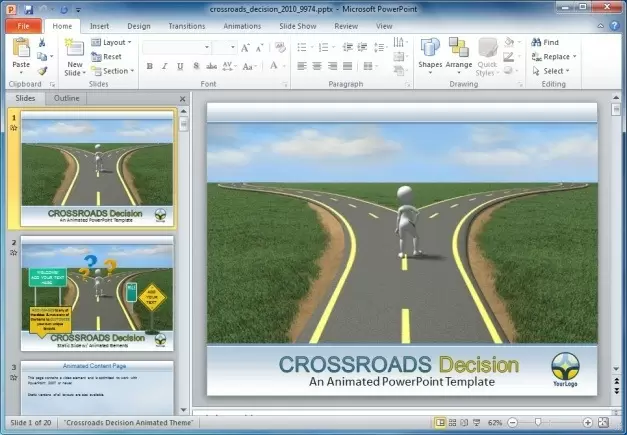Open the Section dropdown menu
Image resolution: width=627 pixels, height=435 pixels.
click(112, 71)
